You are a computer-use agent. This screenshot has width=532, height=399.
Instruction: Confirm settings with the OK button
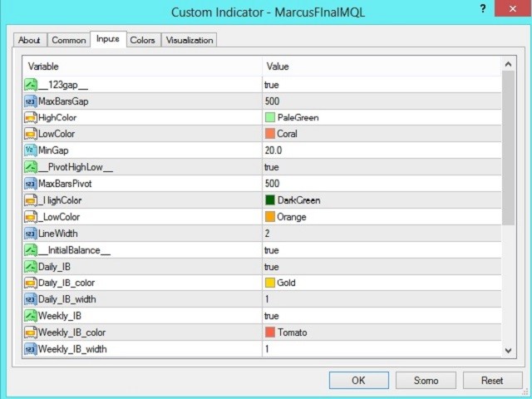click(358, 381)
